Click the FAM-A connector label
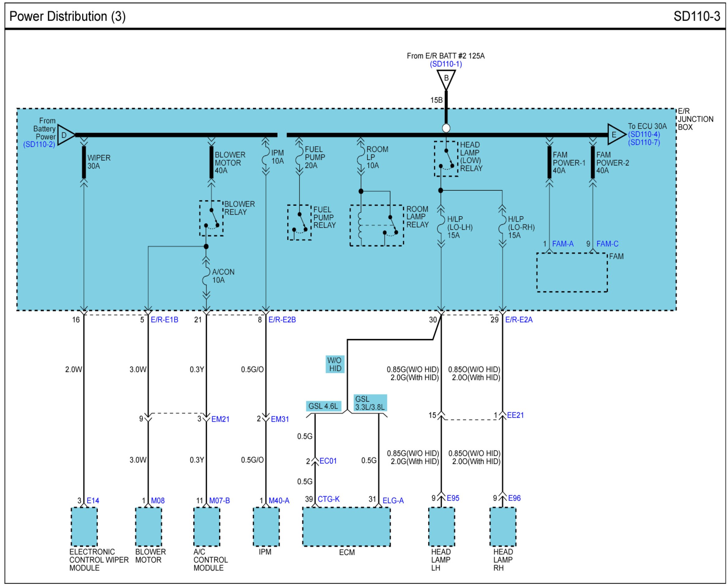 tap(562, 244)
